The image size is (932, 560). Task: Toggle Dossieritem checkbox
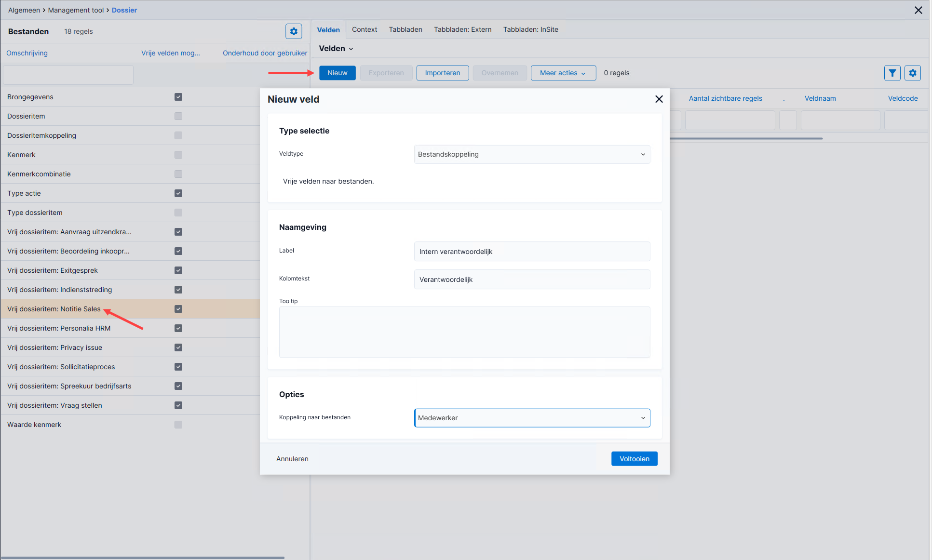click(x=178, y=116)
